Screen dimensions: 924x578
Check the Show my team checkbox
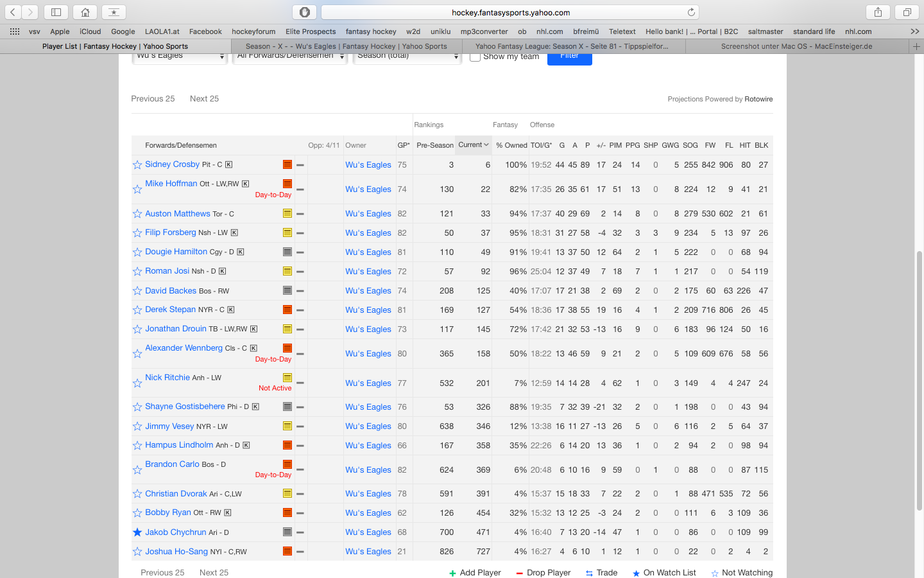475,57
